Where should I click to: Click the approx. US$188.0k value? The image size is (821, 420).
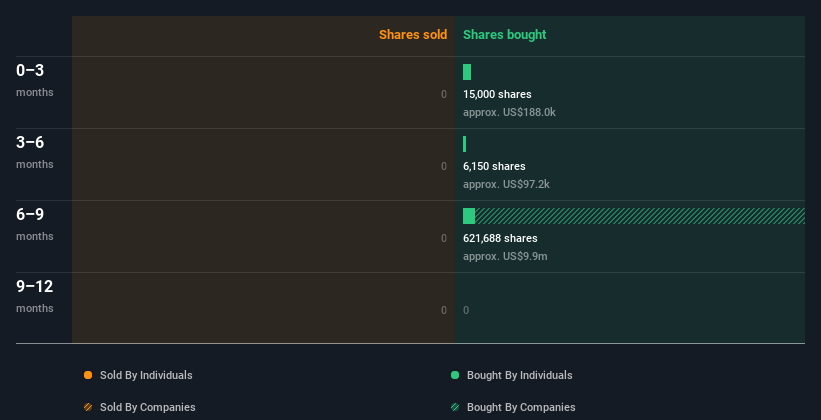tap(509, 112)
